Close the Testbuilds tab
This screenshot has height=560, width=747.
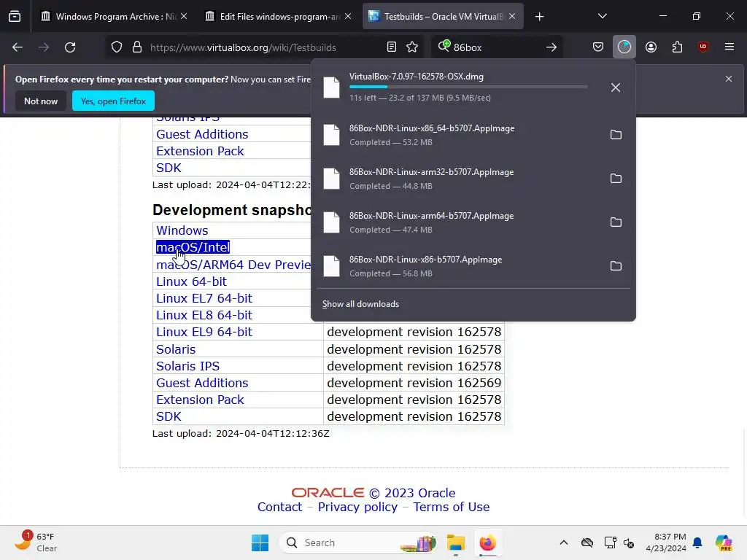tap(512, 16)
